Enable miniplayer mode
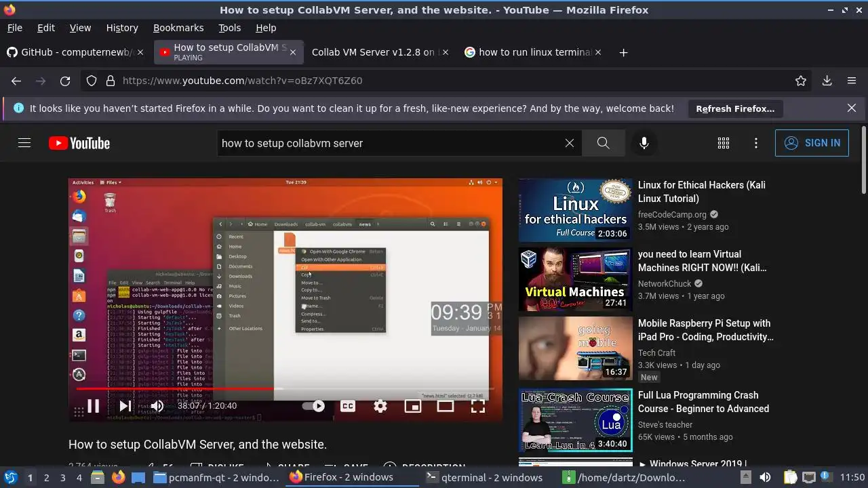The width and height of the screenshot is (868, 488). pos(413,406)
